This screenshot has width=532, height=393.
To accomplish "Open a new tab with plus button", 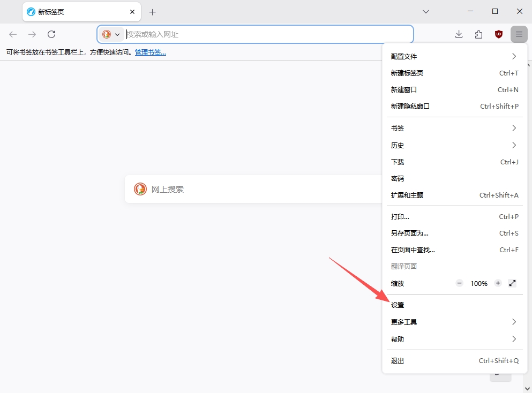I will pyautogui.click(x=152, y=12).
